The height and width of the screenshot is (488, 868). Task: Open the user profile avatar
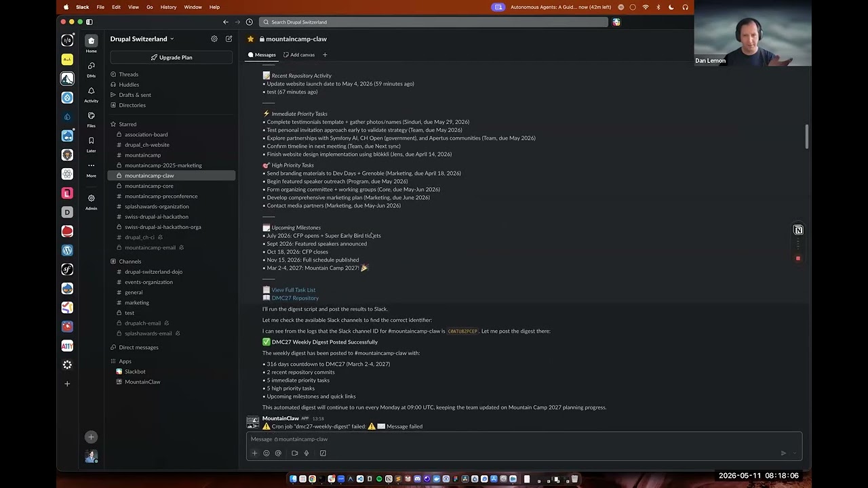(x=91, y=456)
